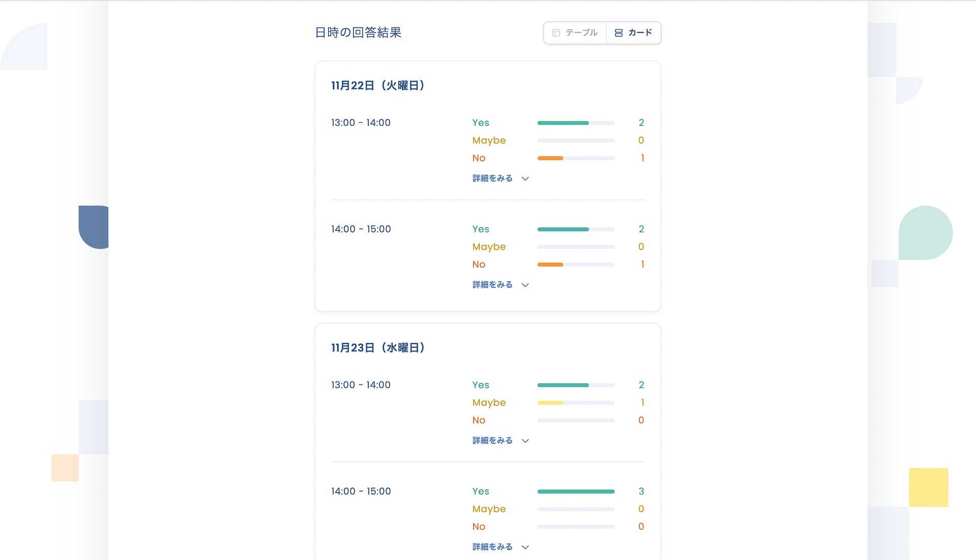
Task: Click No label for Nov 23 14:00 - 15:00
Action: coord(479,526)
